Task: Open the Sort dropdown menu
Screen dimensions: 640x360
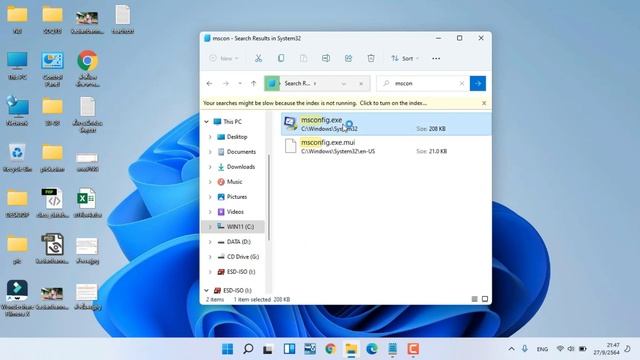Action: tap(405, 58)
